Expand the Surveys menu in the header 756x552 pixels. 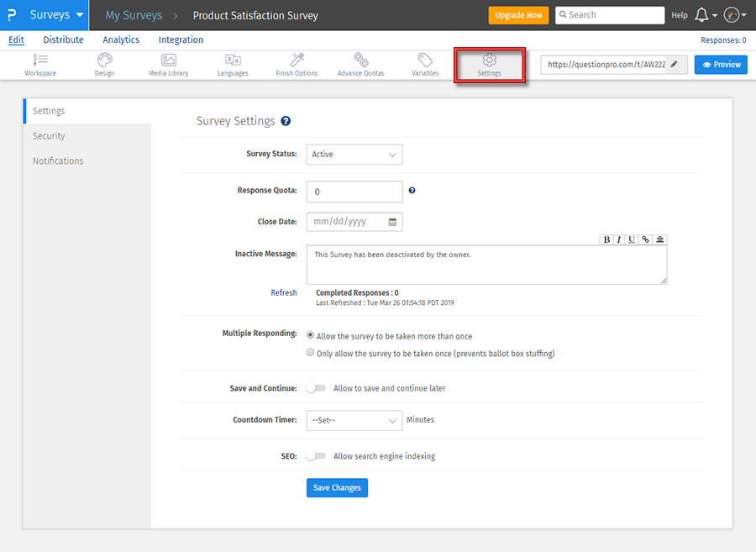tap(54, 14)
